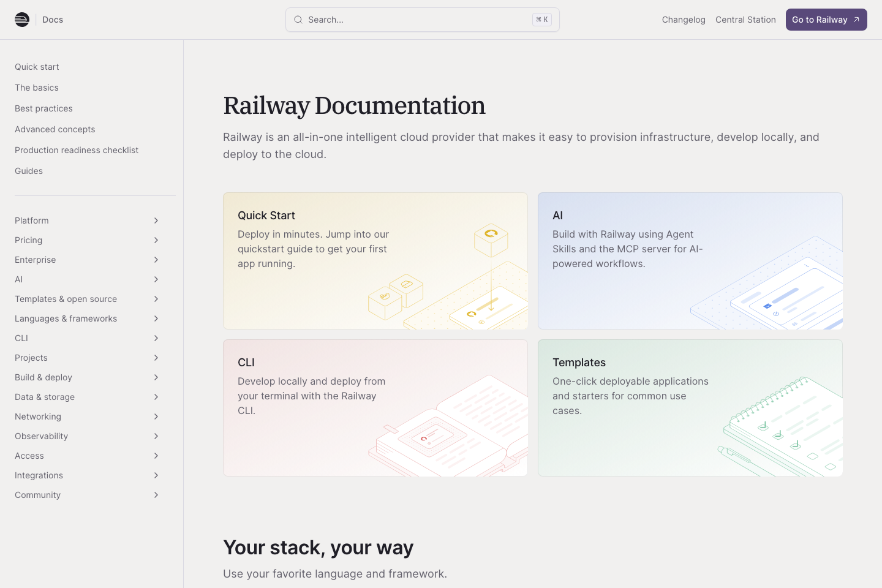Expand the Data & storage section
Screen dimensions: 882x588
point(156,397)
